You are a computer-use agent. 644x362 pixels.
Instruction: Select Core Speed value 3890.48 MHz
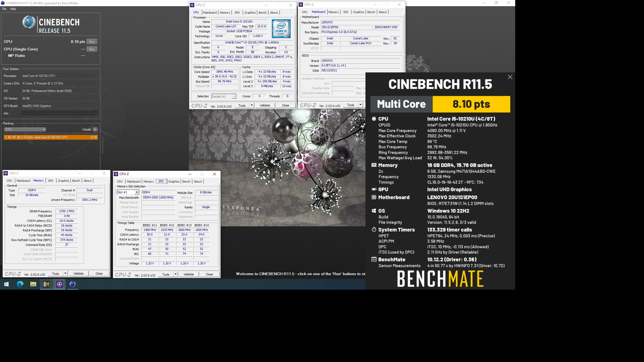[225, 72]
